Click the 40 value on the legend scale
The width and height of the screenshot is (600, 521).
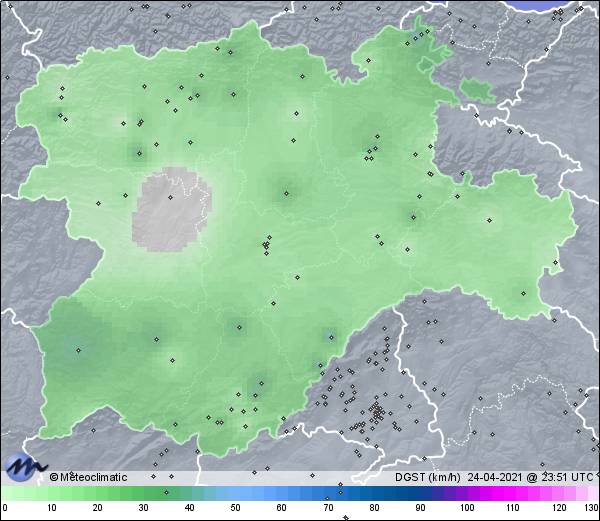189,508
